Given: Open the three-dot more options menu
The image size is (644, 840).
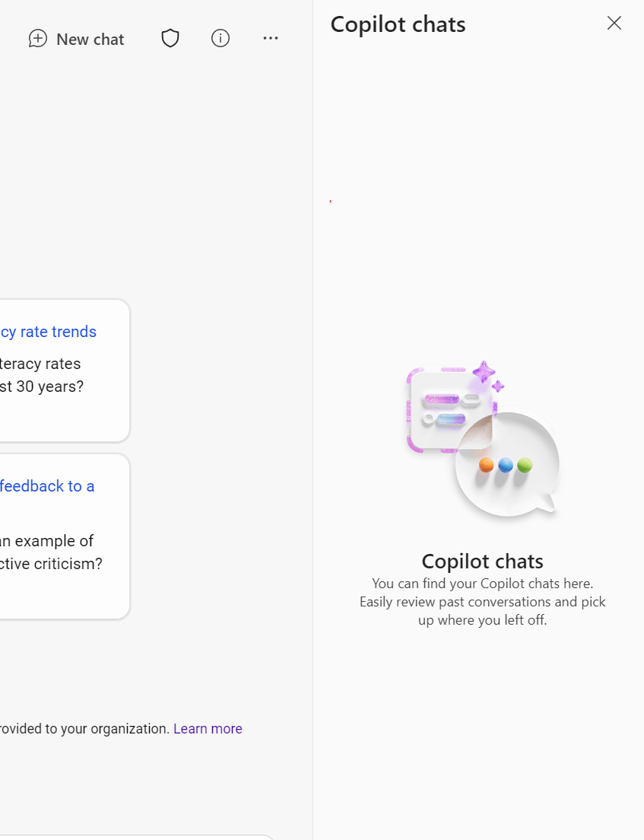Looking at the screenshot, I should pos(271,38).
